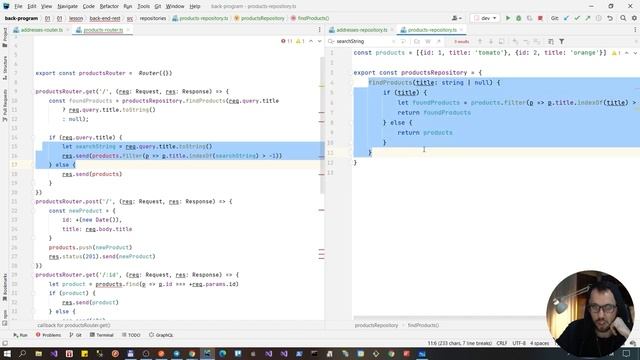
Task: Open the Bookmarks tool window
Action: click(x=4, y=288)
